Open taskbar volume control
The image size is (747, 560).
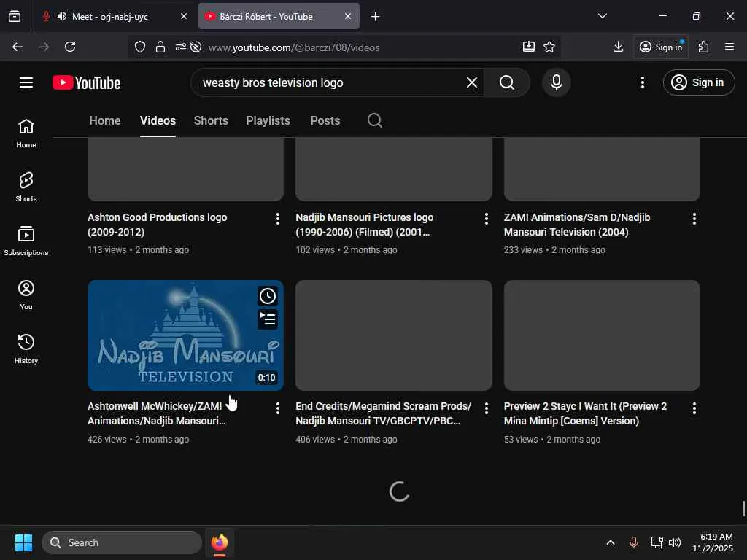point(675,542)
